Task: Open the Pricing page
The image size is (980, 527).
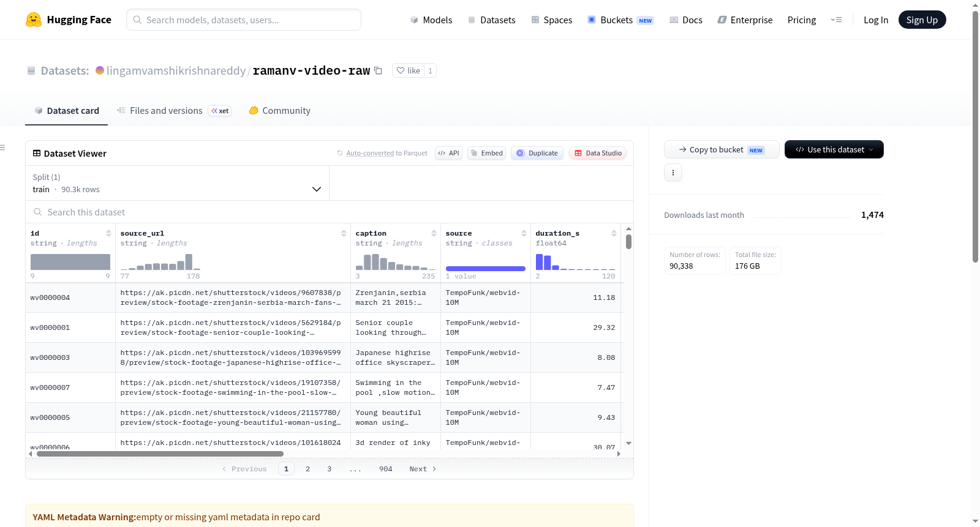Action: [x=802, y=20]
